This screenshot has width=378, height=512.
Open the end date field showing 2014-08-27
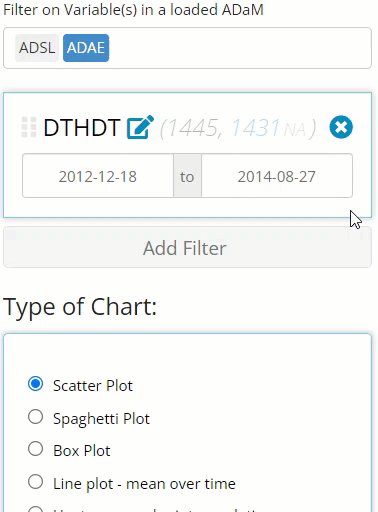pos(277,176)
